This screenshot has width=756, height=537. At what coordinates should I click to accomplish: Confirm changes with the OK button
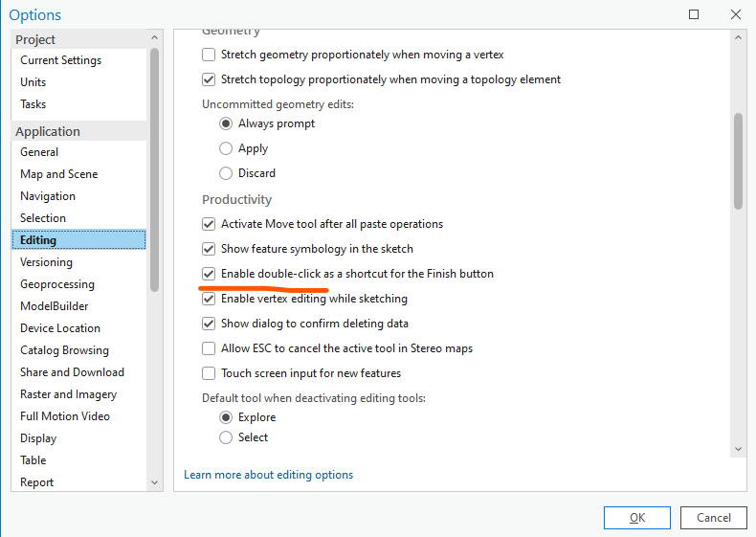pos(637,518)
